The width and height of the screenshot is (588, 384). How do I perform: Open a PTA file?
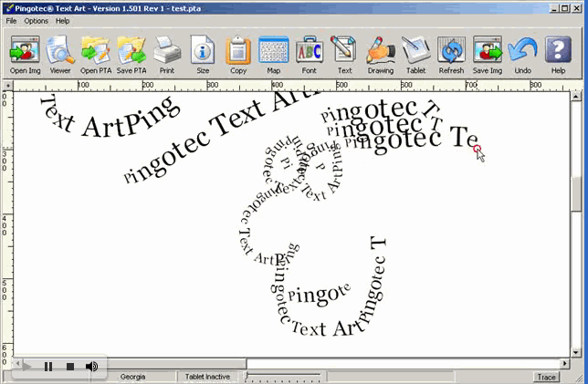click(x=96, y=55)
